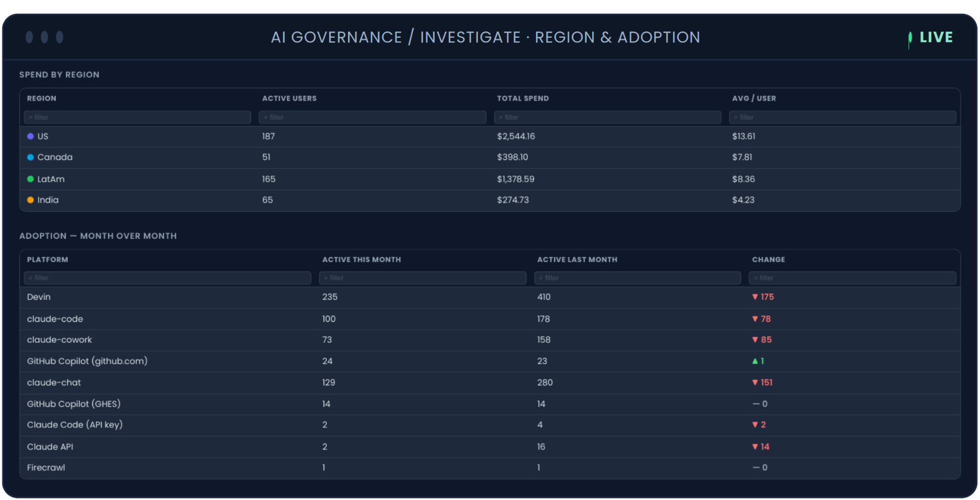
Task: Click India total spend $274.73
Action: point(513,200)
